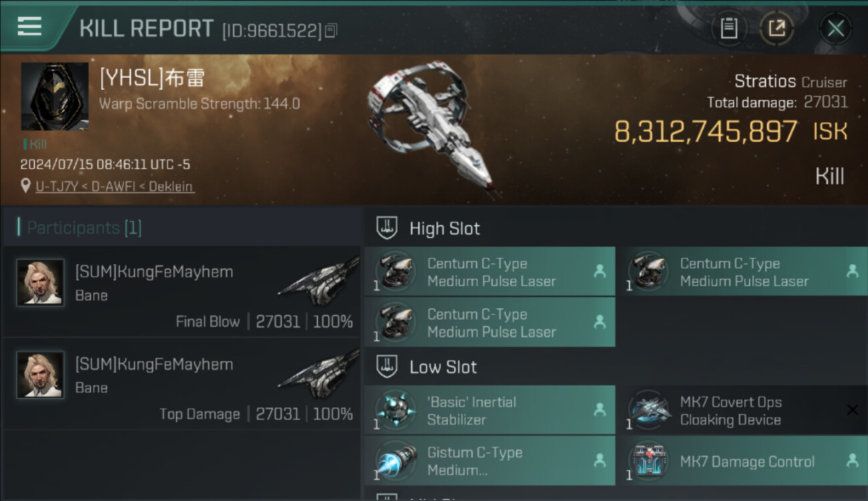Click the Low Slot section icon

click(388, 367)
